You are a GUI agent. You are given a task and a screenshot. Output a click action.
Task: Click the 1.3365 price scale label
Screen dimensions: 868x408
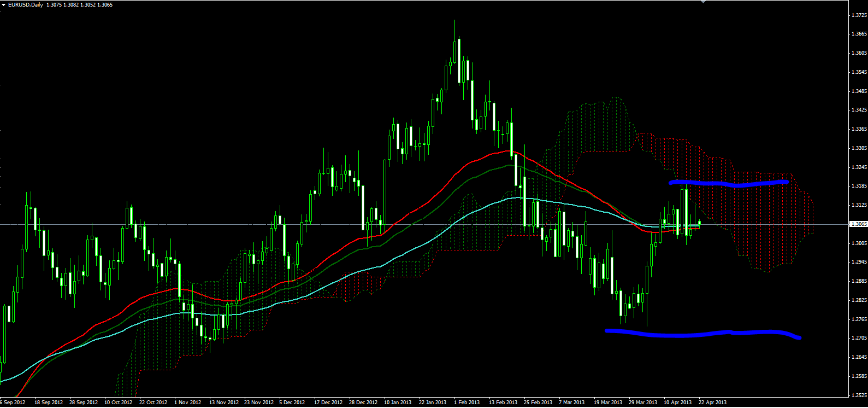pyautogui.click(x=859, y=129)
